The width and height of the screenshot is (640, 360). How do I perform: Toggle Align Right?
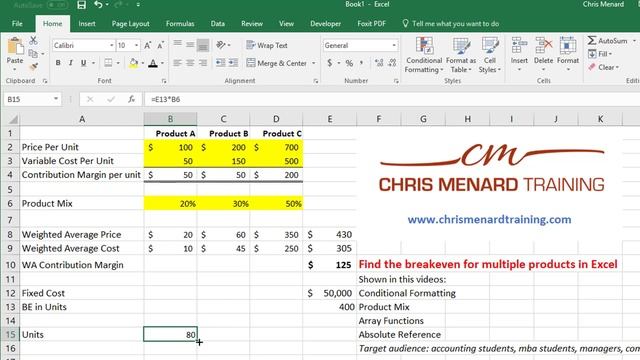(203, 63)
